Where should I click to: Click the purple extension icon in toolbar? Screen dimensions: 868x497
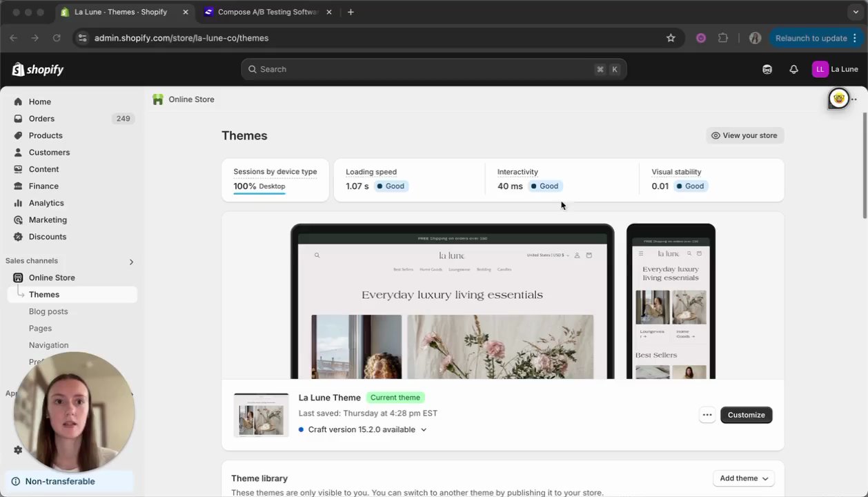pyautogui.click(x=701, y=38)
